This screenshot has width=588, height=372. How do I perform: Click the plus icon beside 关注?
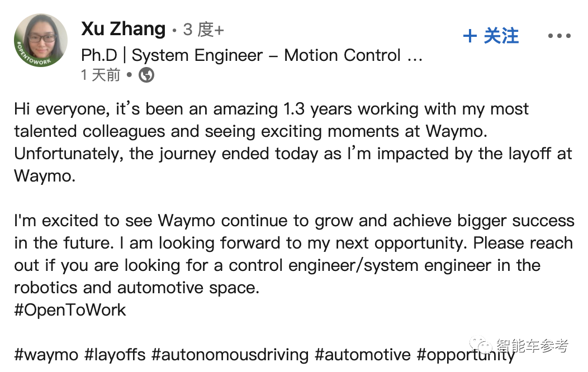tap(470, 36)
